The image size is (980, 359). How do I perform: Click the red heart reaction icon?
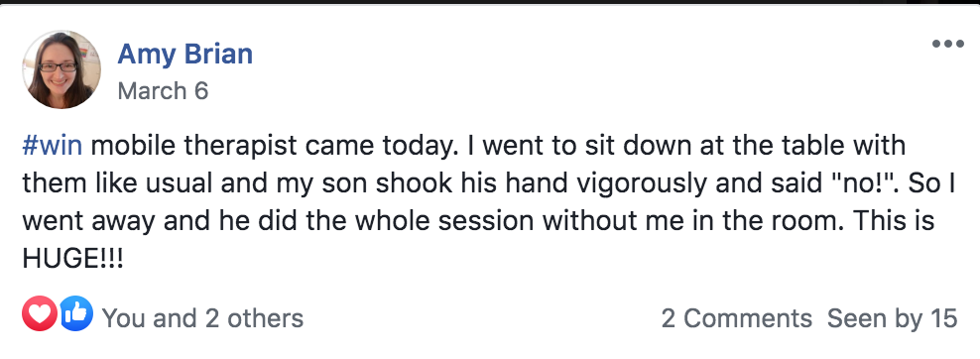point(40,313)
